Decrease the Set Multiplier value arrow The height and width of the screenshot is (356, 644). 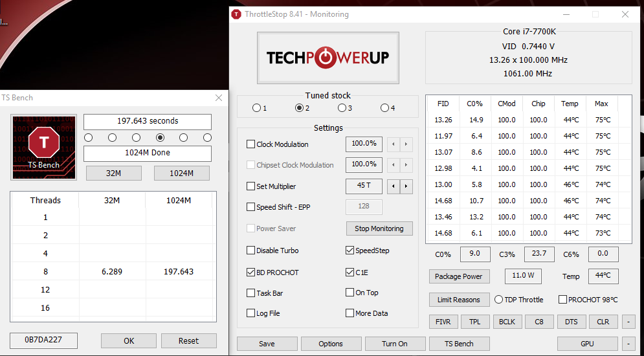point(394,186)
